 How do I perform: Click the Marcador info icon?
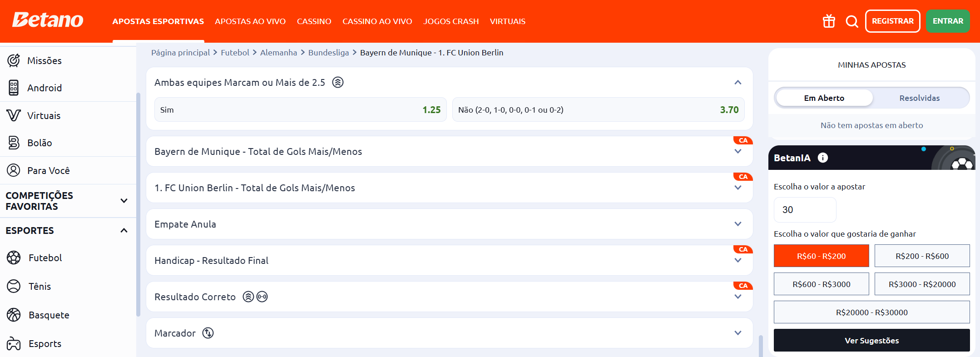pos(208,333)
